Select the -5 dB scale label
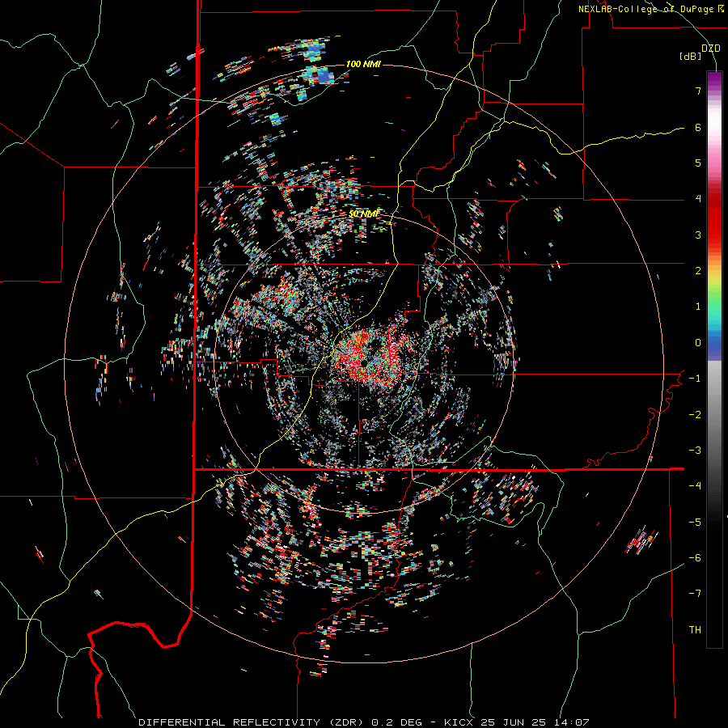Image resolution: width=728 pixels, height=728 pixels. [x=695, y=523]
